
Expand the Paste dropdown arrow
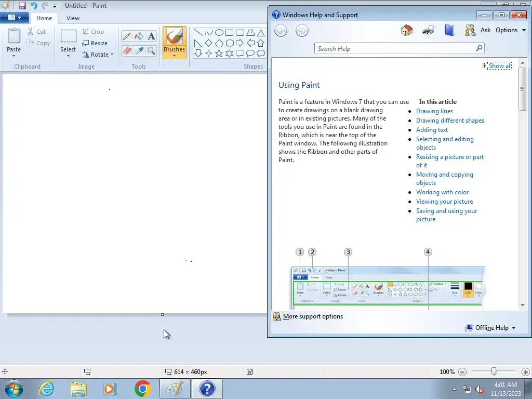[14, 56]
